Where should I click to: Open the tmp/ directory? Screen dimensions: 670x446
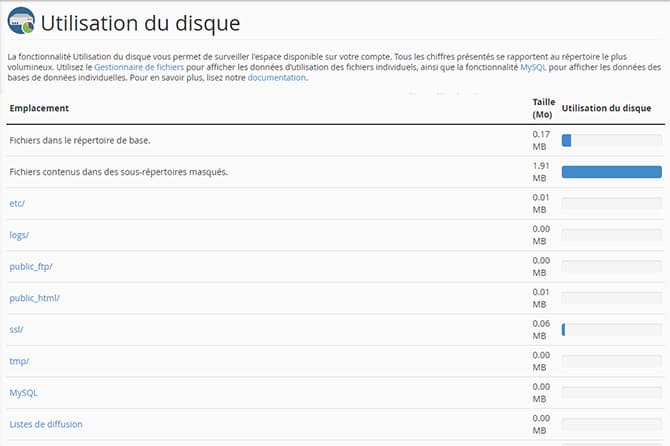19,361
